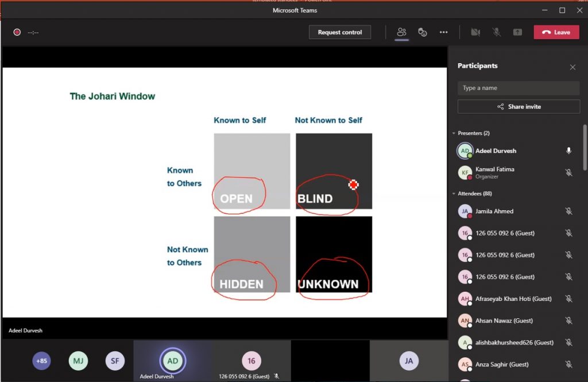This screenshot has height=382, width=588.
Task: Toggle the microphone mute icon in toolbar
Action: (497, 32)
